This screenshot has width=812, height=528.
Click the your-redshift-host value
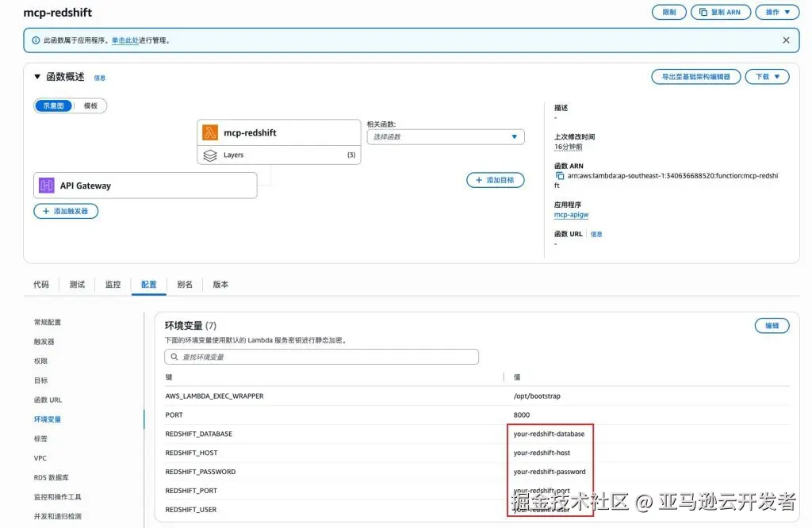coord(542,453)
